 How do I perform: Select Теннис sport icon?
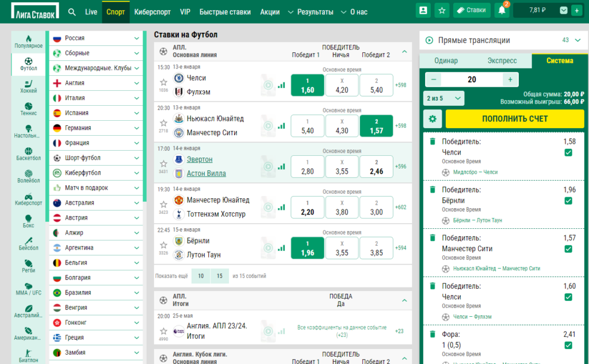29,109
